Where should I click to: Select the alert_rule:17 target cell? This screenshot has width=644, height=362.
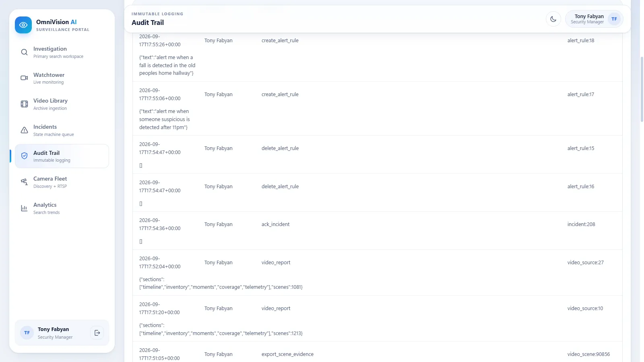click(x=581, y=95)
